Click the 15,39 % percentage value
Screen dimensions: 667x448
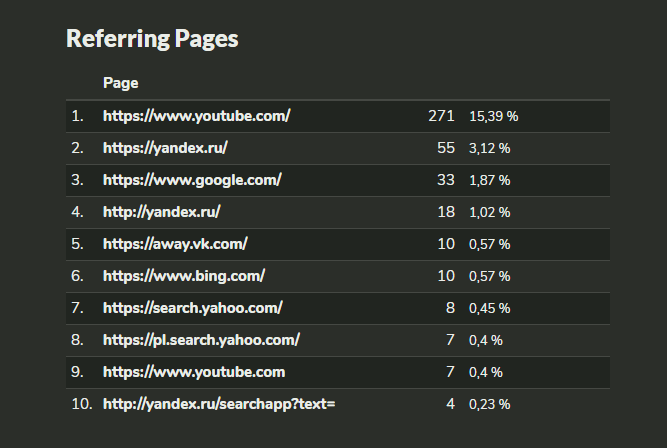(494, 117)
